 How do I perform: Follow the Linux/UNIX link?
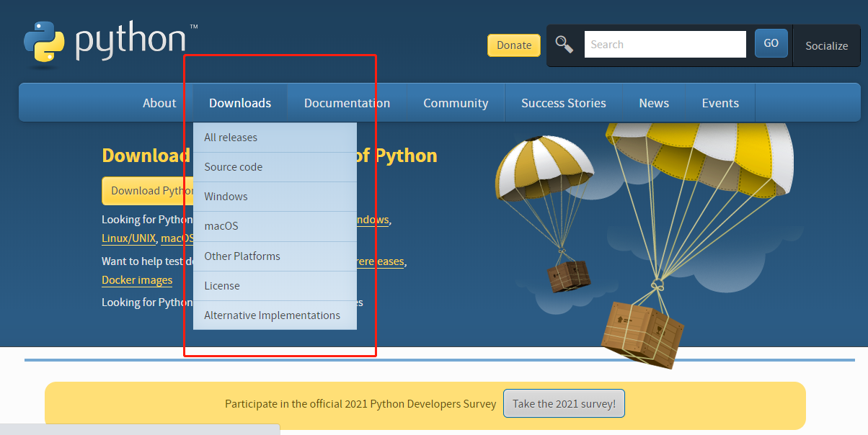pos(128,238)
